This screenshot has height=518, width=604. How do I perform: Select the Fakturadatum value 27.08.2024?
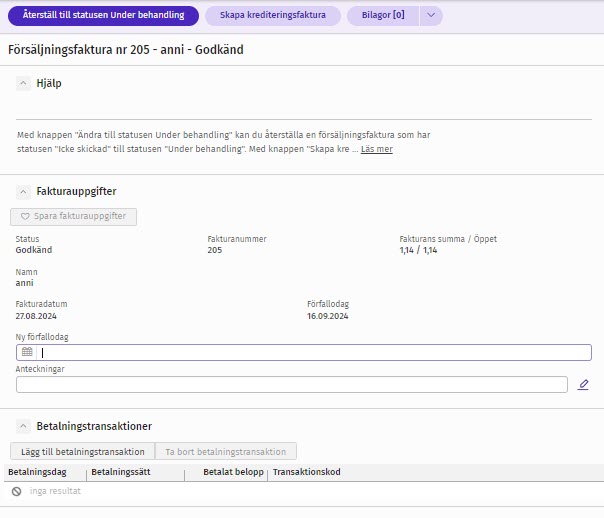36,316
